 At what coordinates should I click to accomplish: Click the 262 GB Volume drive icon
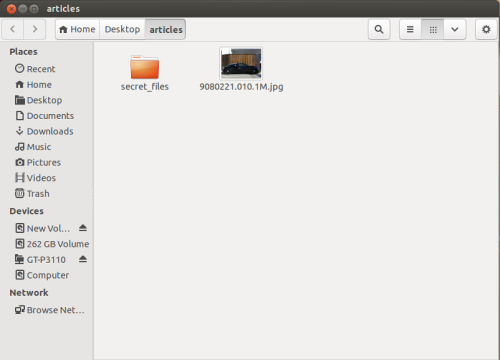[20, 244]
